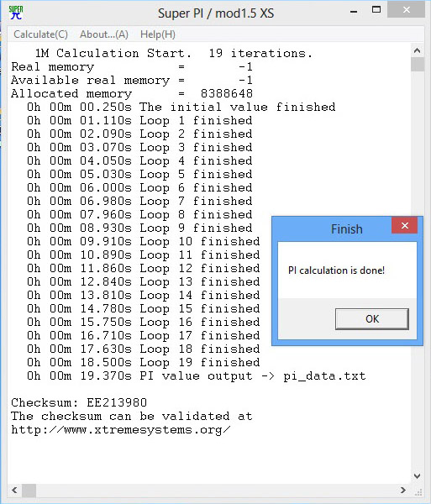Click the Super PI app icon in title bar
The image size is (431, 504).
(x=16, y=13)
